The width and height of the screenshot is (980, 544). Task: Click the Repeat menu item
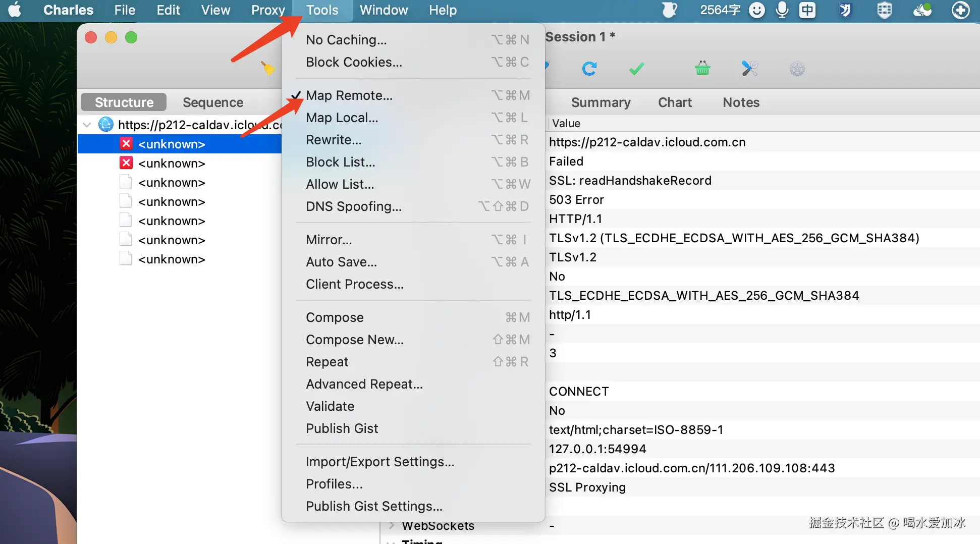pyautogui.click(x=413, y=362)
